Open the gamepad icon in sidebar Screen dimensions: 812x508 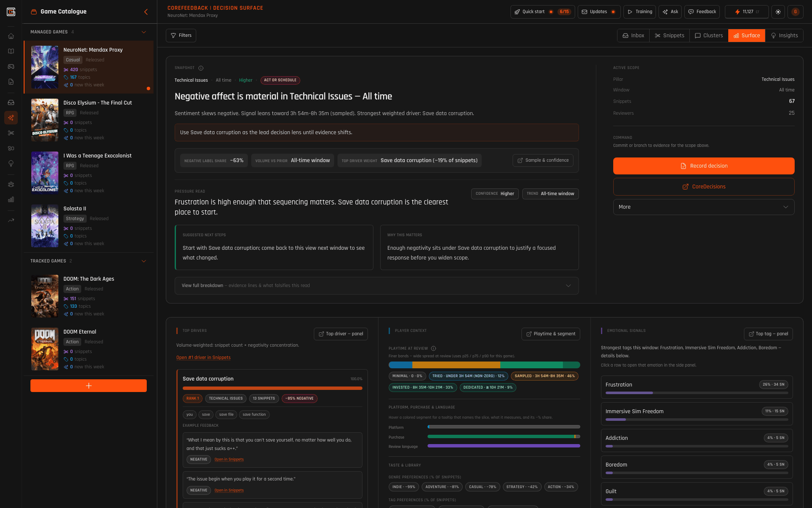[x=11, y=66]
